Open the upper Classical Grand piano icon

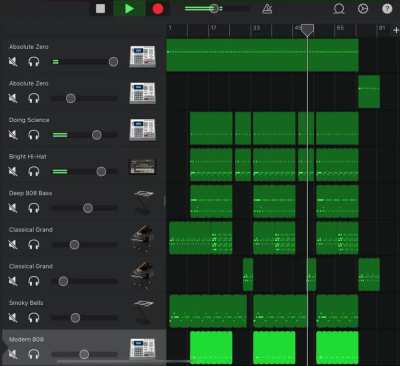(142, 238)
